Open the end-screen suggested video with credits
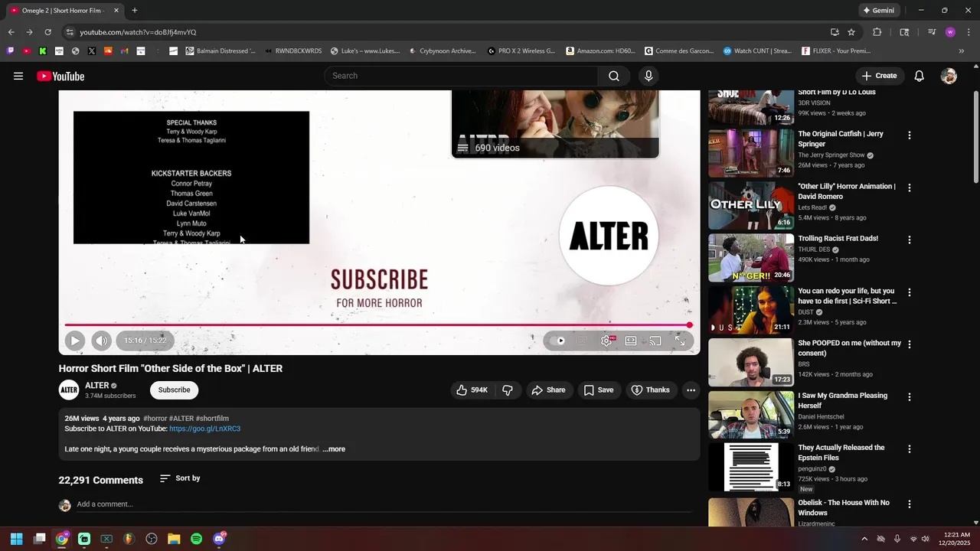This screenshot has height=551, width=980. 191,178
